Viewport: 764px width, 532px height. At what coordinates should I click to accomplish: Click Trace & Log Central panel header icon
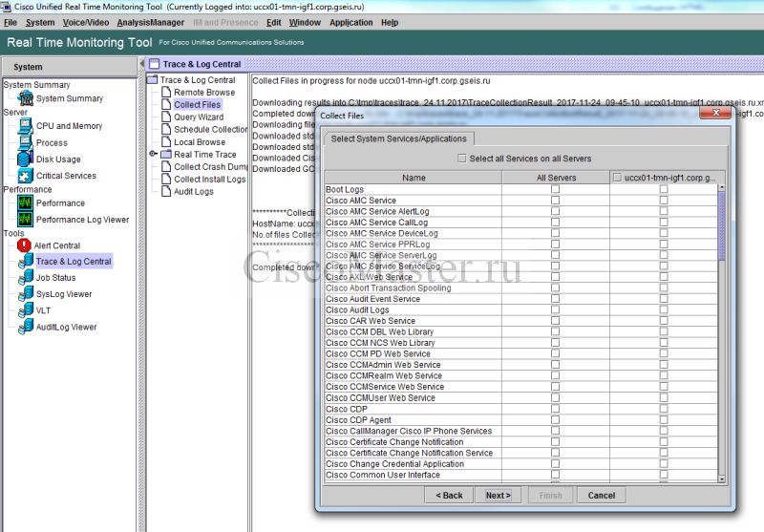155,64
